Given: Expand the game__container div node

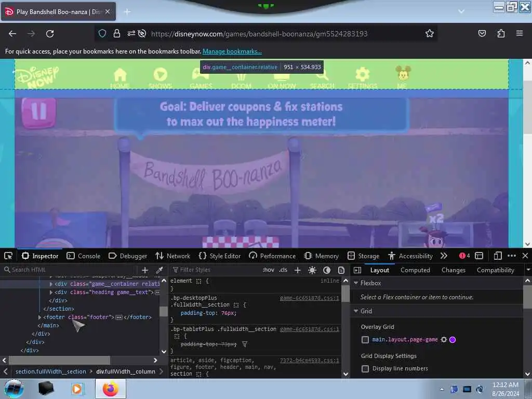Looking at the screenshot, I should [x=51, y=284].
